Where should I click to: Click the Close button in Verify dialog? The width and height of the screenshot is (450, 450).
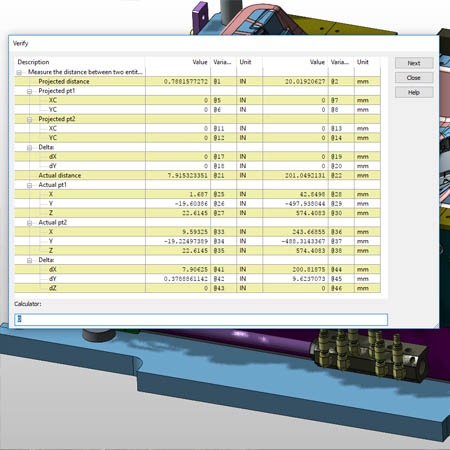pyautogui.click(x=414, y=78)
